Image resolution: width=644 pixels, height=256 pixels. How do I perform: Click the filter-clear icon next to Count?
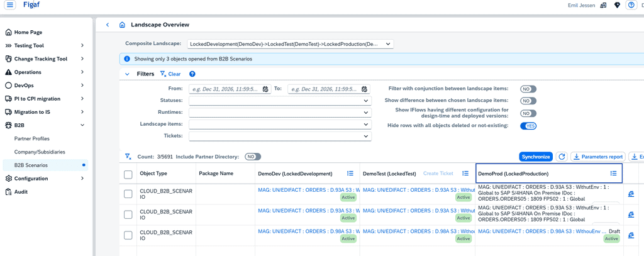128,157
